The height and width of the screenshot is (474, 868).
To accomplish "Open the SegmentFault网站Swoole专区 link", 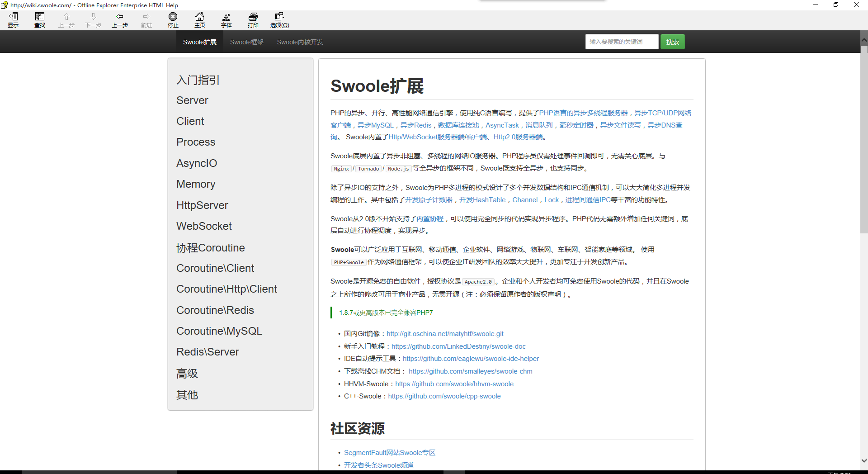I will [390, 453].
